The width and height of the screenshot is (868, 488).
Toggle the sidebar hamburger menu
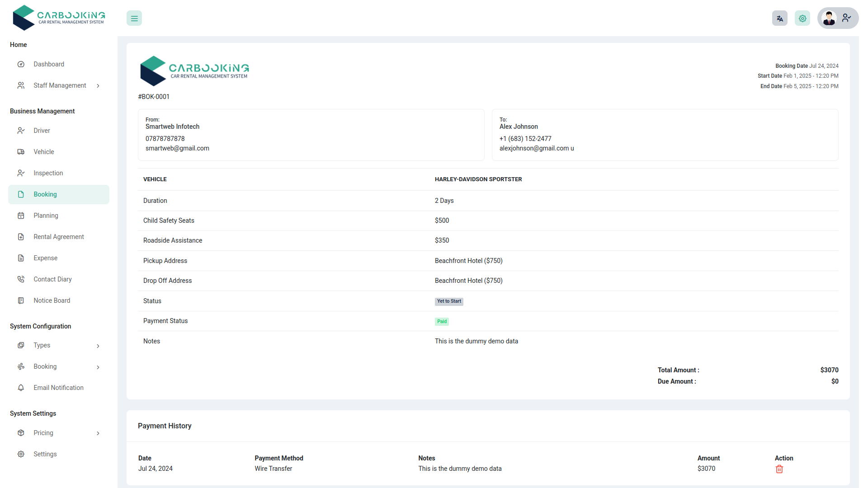(134, 18)
